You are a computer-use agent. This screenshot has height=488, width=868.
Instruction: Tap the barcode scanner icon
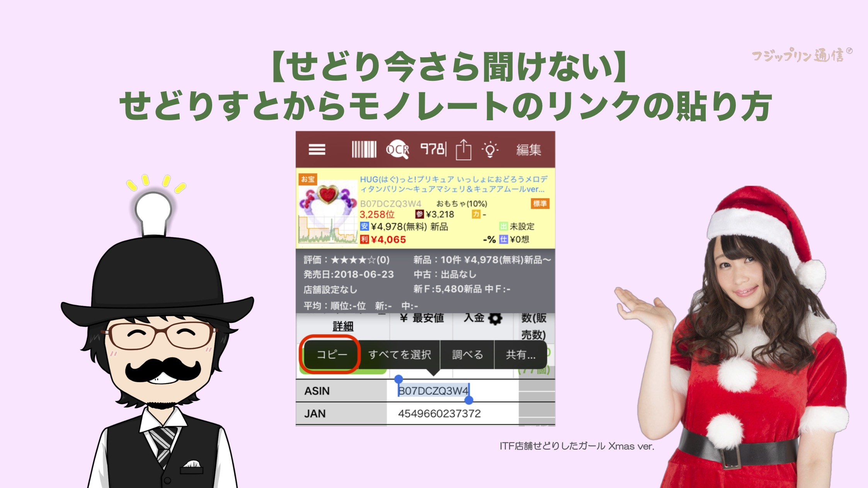364,149
